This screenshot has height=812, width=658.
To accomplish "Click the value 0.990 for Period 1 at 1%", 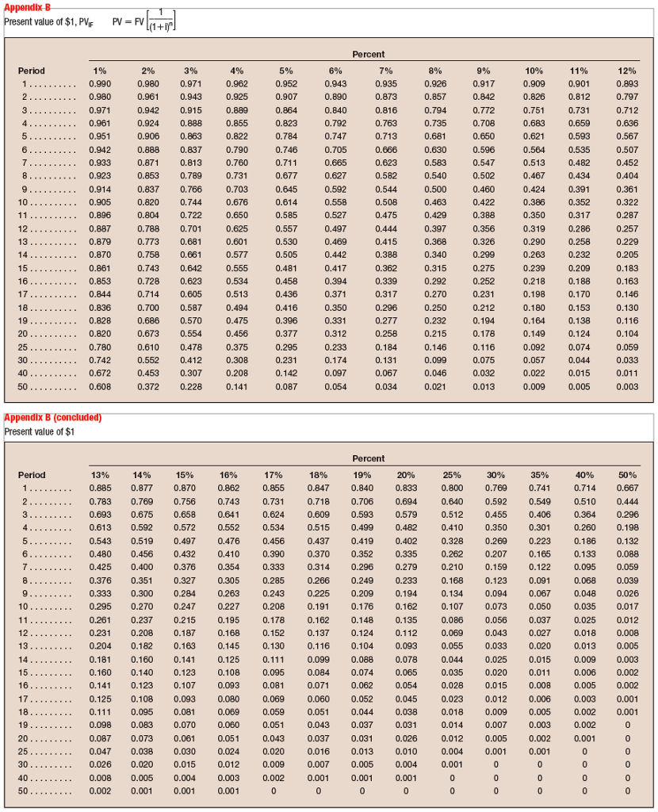I will tap(101, 83).
